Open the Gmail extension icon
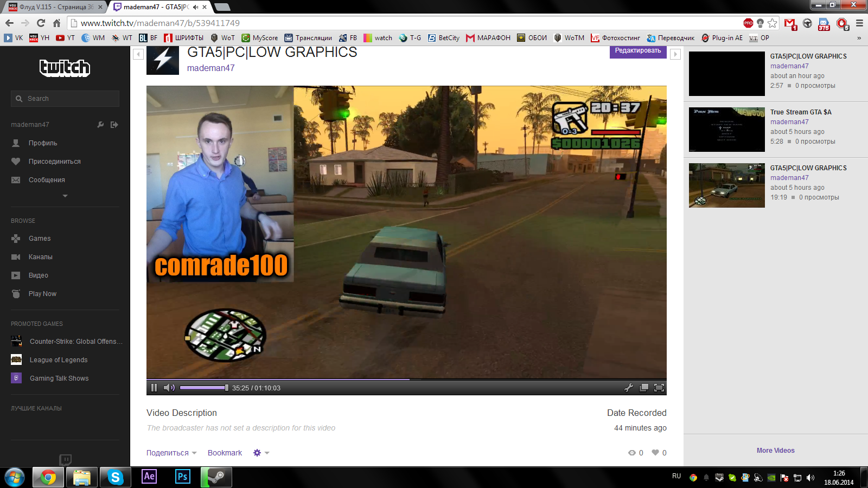The image size is (868, 488). (790, 24)
